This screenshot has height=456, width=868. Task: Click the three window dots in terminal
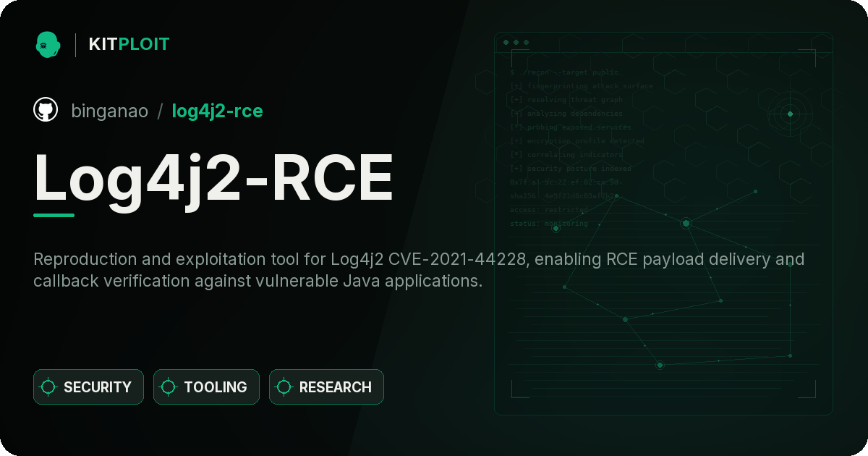[516, 42]
